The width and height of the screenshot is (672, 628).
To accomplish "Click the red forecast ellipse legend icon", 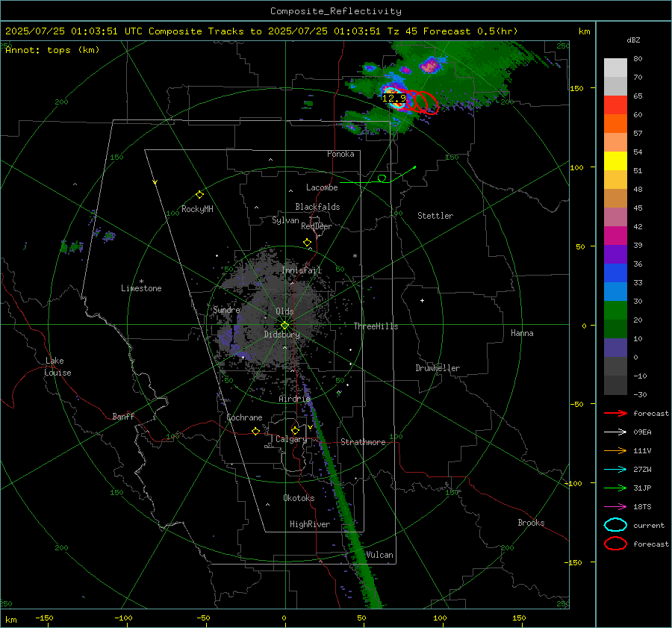I will point(615,544).
